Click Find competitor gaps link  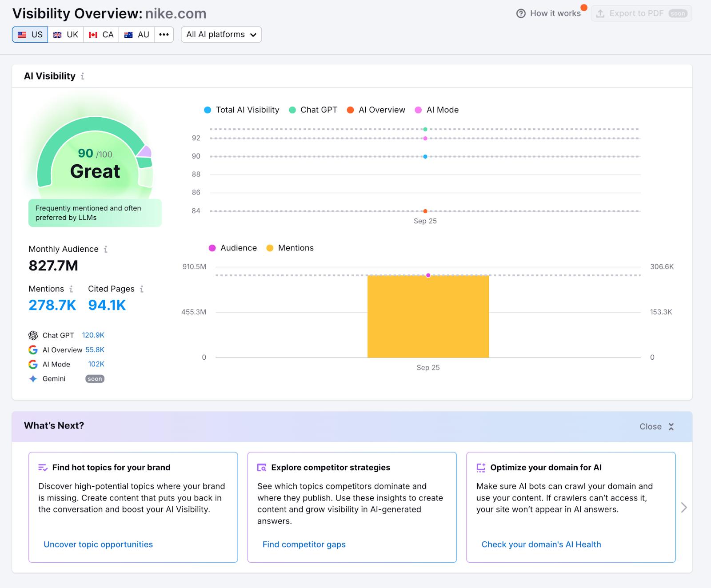click(x=304, y=544)
